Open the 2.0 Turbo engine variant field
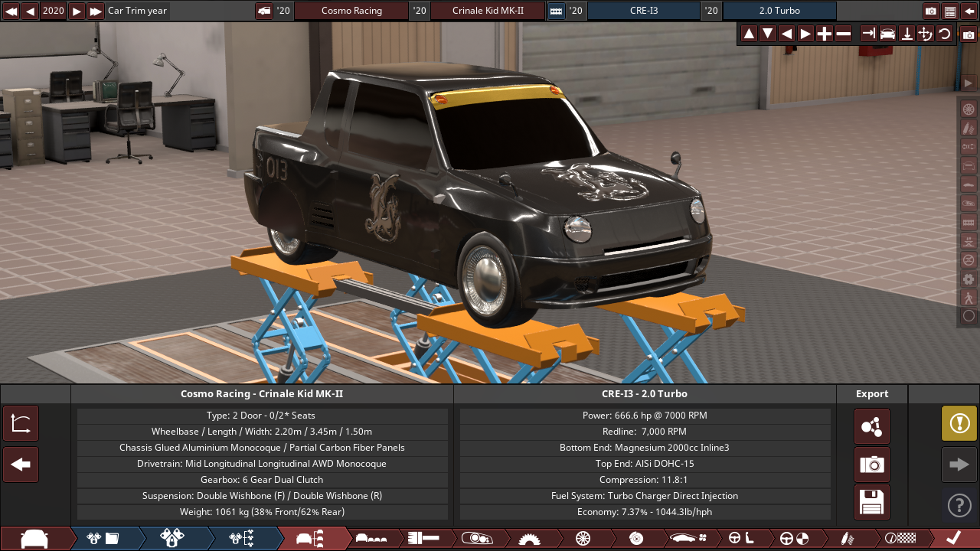This screenshot has height=551, width=980. [779, 11]
